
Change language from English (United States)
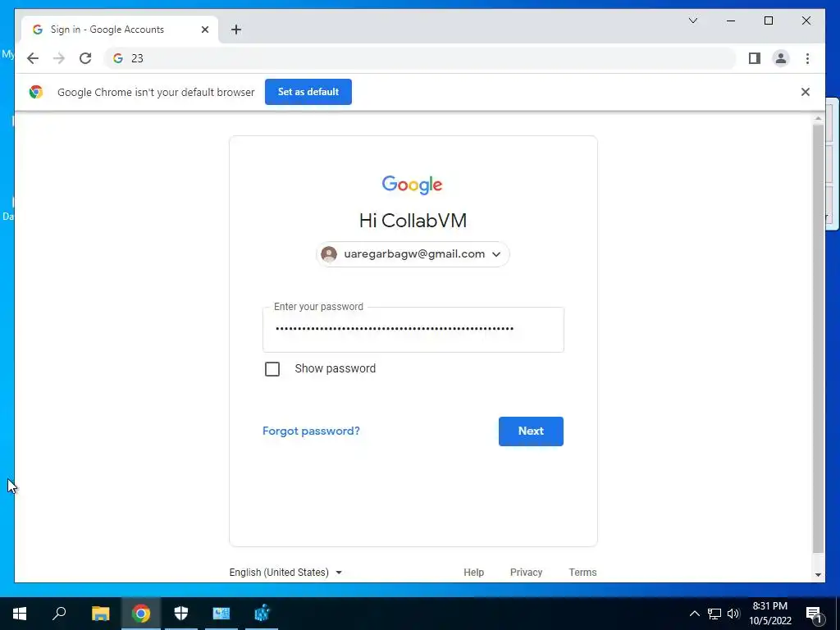tap(285, 572)
